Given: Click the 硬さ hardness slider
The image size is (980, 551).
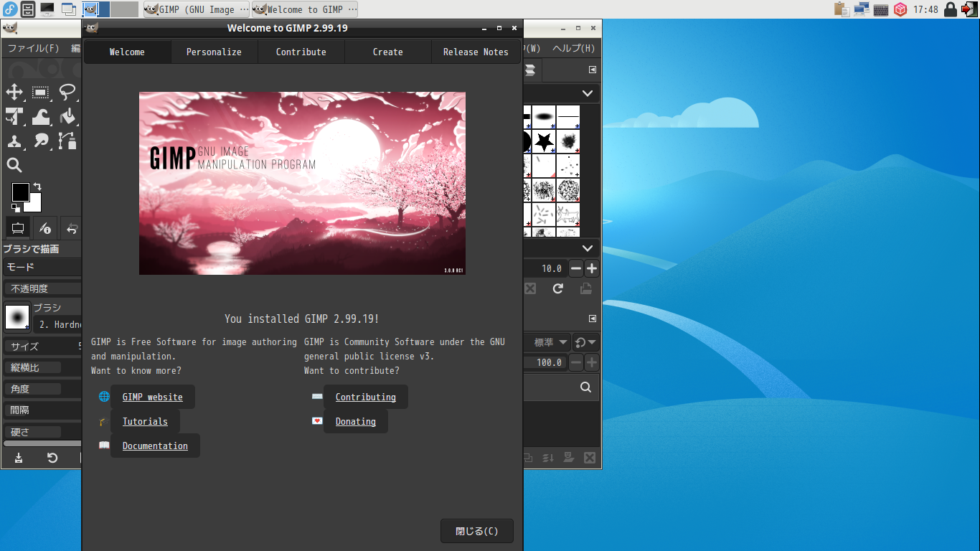Looking at the screenshot, I should point(43,432).
